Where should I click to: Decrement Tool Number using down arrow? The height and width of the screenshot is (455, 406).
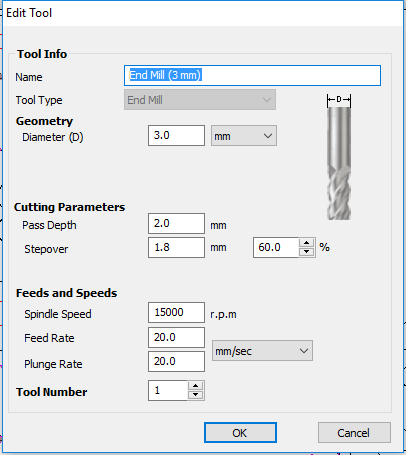(x=195, y=395)
